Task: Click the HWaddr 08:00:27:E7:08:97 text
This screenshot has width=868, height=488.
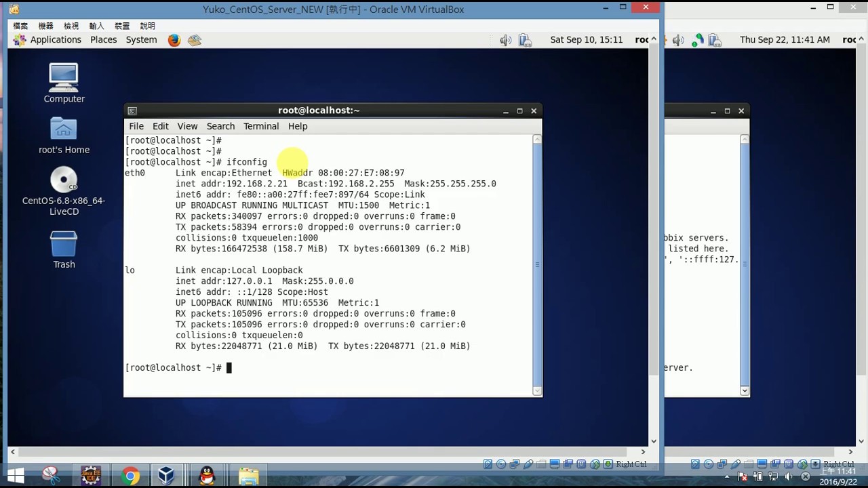Action: (x=343, y=173)
